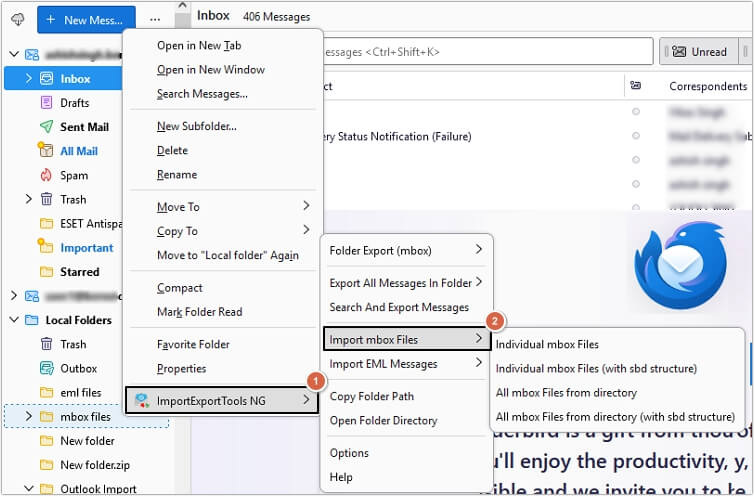Open Folder Export (mbox) submenu
Image resolution: width=755 pixels, height=497 pixels.
pos(406,250)
